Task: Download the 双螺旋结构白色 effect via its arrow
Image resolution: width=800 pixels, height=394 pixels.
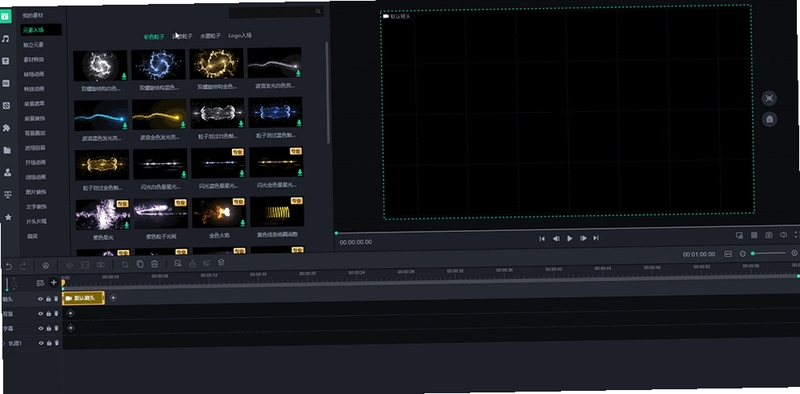Action: tap(124, 77)
